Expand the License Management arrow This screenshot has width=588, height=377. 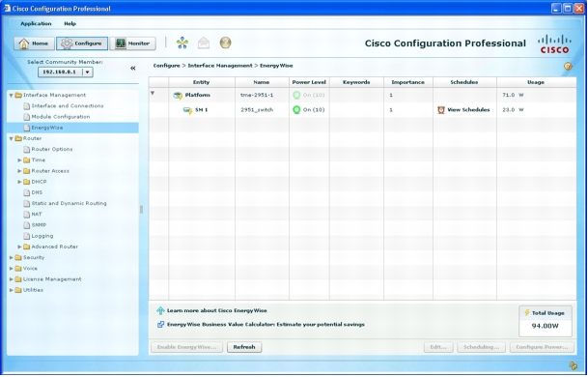(x=11, y=279)
